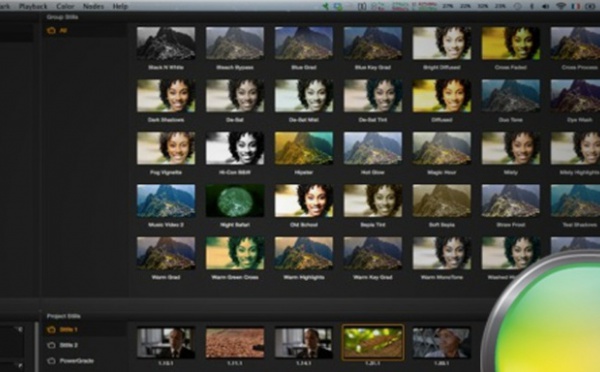Image resolution: width=600 pixels, height=372 pixels.
Task: Select the Warm Green Cross look thumbnail
Action: point(235,253)
